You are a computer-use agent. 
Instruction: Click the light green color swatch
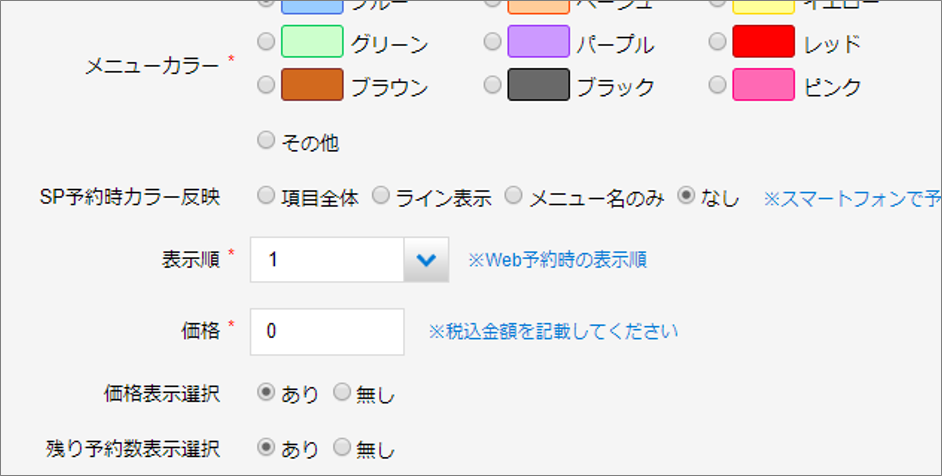(x=312, y=42)
